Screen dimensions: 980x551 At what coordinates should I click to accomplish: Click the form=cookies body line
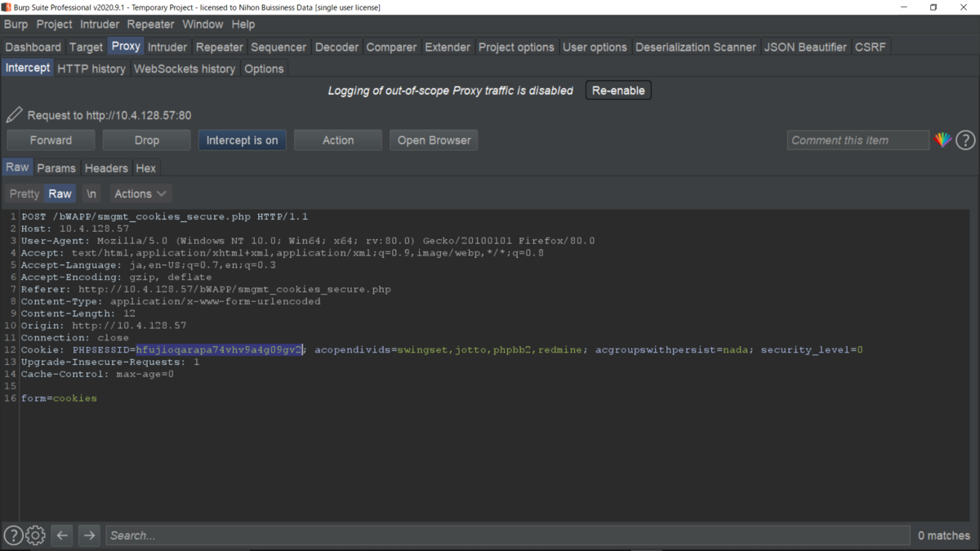point(59,398)
